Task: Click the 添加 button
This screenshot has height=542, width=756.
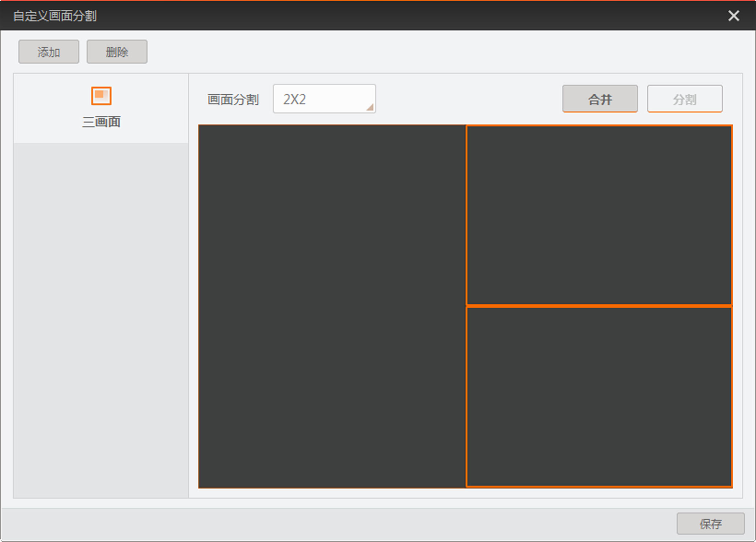Action: coord(49,52)
